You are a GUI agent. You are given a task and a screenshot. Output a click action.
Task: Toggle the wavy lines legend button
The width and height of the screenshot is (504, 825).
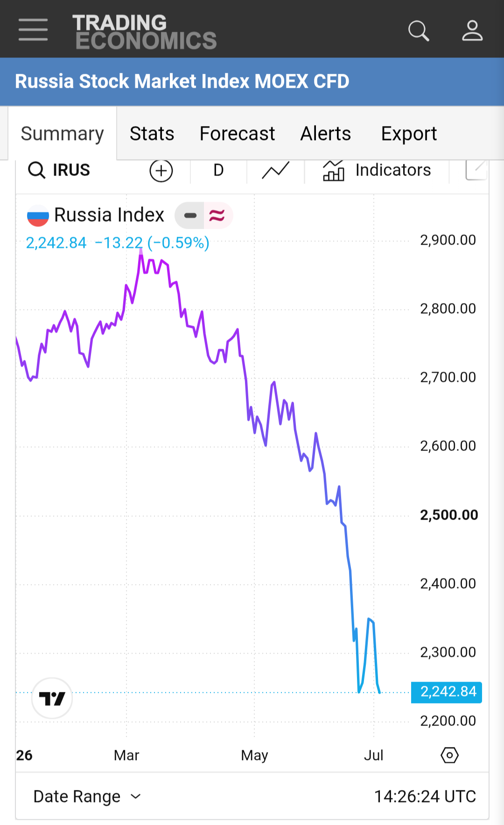click(217, 215)
